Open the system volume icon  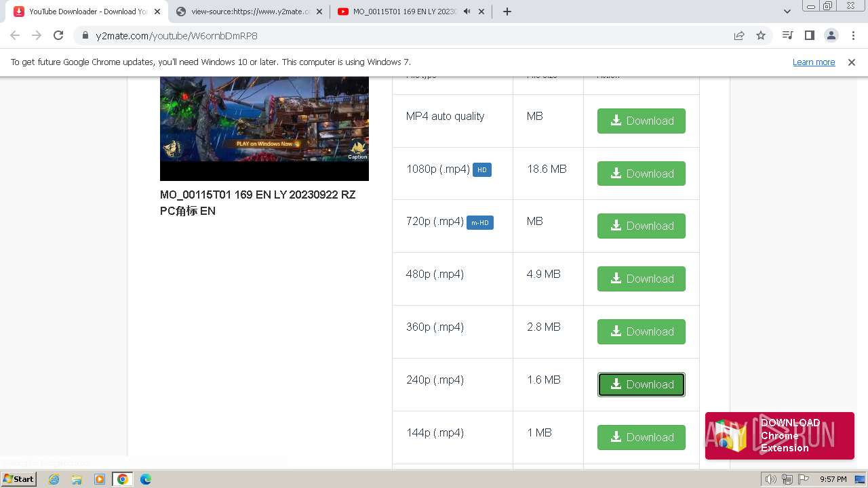click(771, 479)
